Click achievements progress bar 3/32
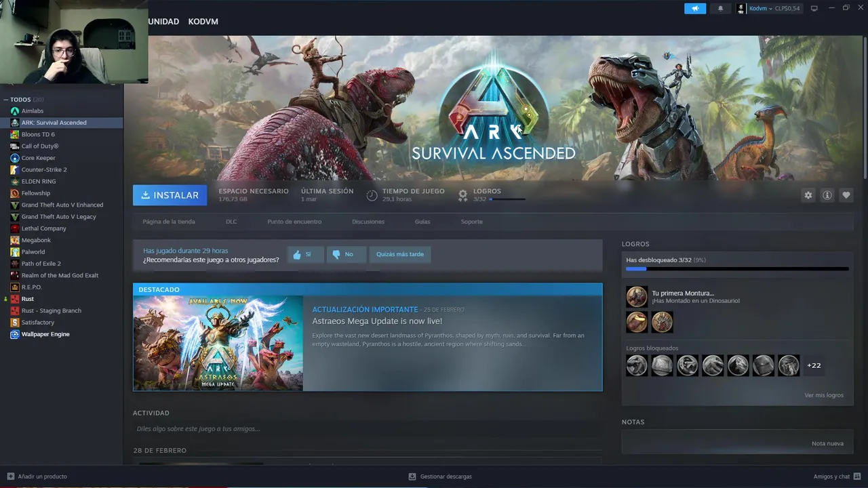This screenshot has height=488, width=868. (x=737, y=269)
